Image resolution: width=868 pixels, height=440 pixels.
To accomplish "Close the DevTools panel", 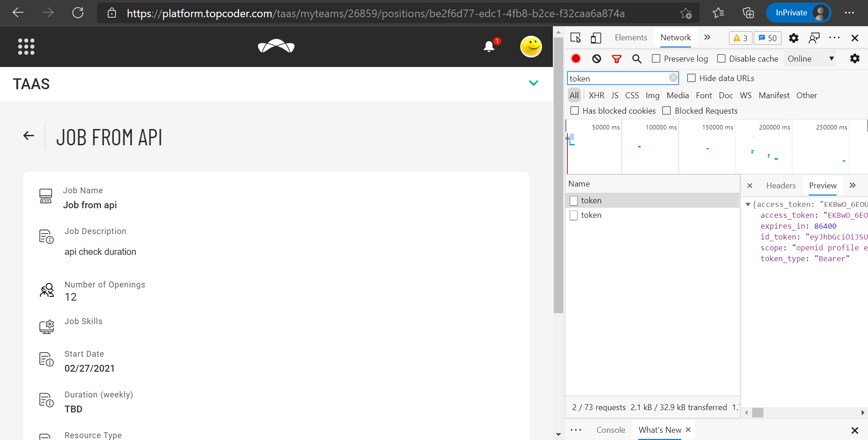I will [x=855, y=38].
